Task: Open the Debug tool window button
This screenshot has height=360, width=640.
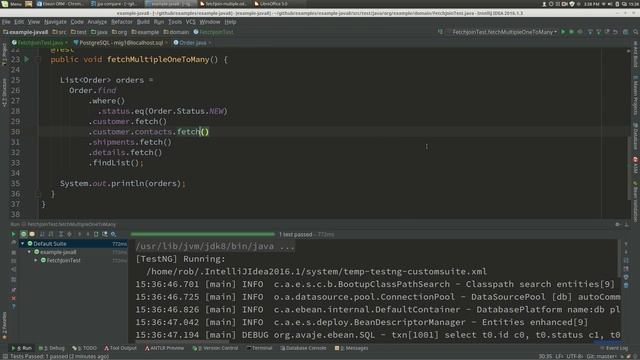Action: (52, 348)
